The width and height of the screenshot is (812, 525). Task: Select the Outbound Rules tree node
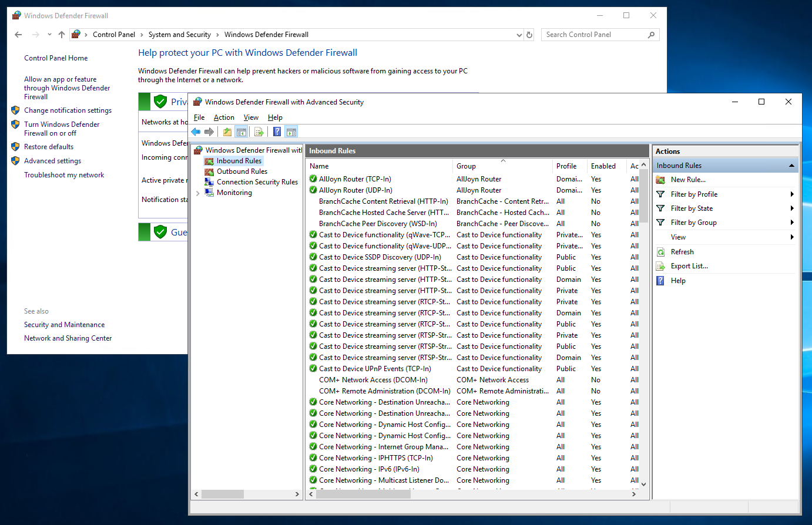pos(241,171)
